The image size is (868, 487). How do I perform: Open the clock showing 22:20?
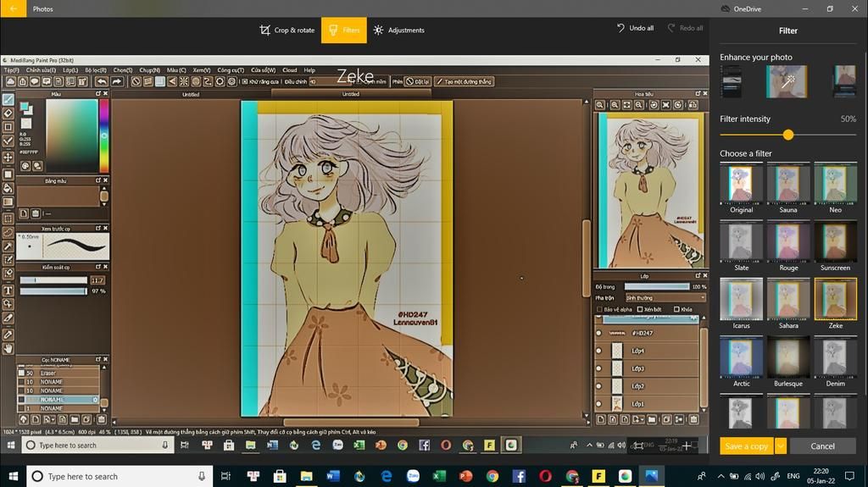(821, 476)
